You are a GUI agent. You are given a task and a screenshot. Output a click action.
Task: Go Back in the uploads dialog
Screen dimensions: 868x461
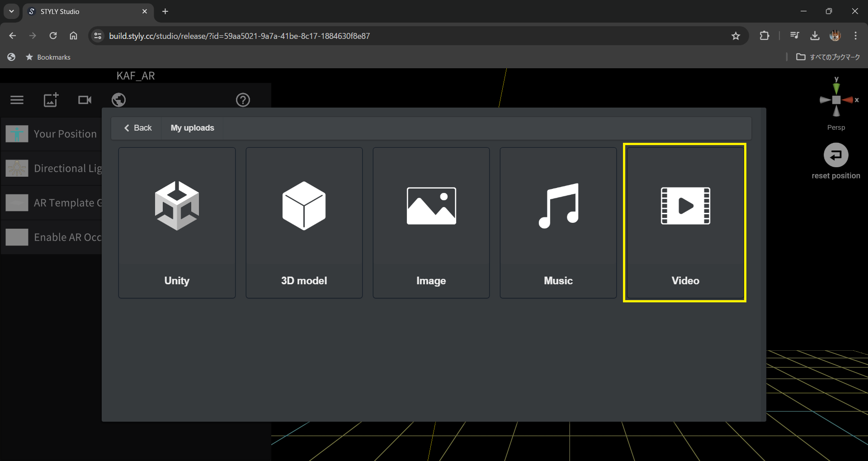(138, 128)
